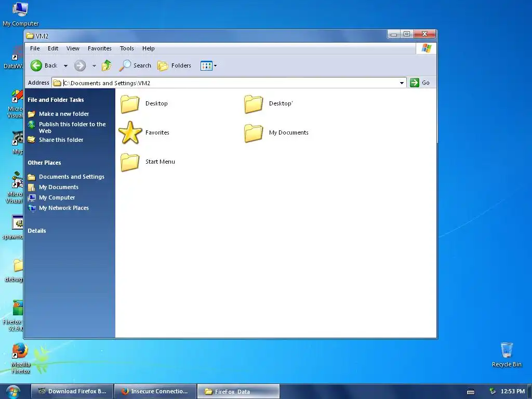Go up one folder level icon
The image size is (532, 399).
[107, 65]
